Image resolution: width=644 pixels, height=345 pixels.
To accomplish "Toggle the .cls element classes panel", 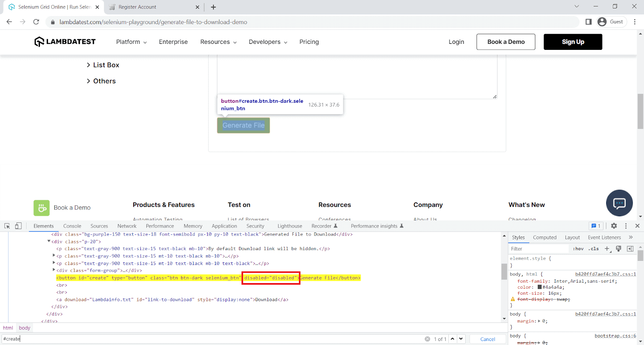I will [x=593, y=248].
